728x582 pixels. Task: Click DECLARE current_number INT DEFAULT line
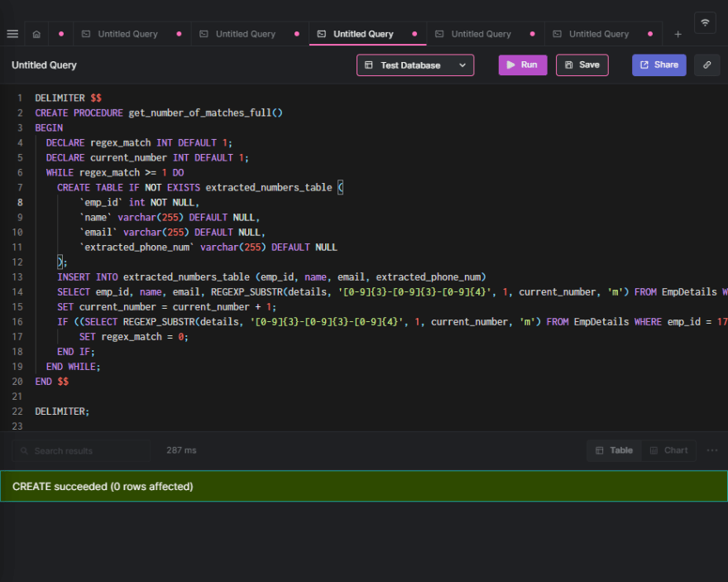click(147, 157)
